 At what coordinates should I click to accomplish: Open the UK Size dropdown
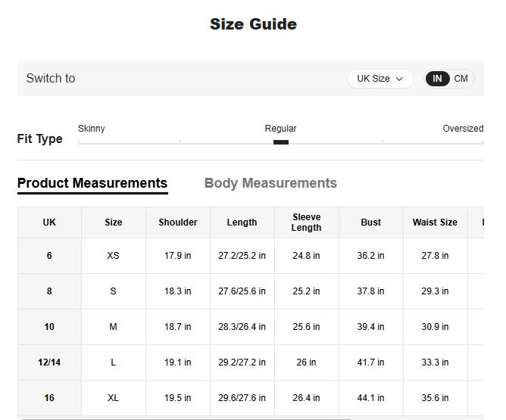coord(379,79)
